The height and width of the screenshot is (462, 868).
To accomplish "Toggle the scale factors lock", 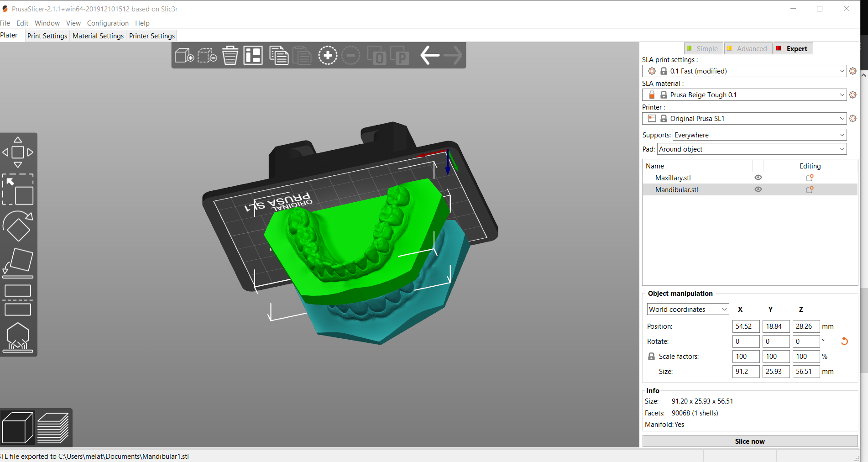I will [x=652, y=357].
